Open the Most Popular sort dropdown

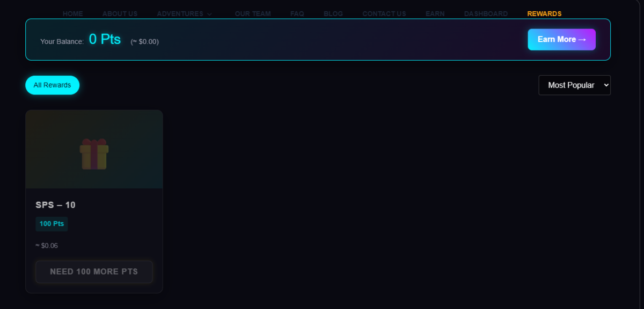click(574, 85)
